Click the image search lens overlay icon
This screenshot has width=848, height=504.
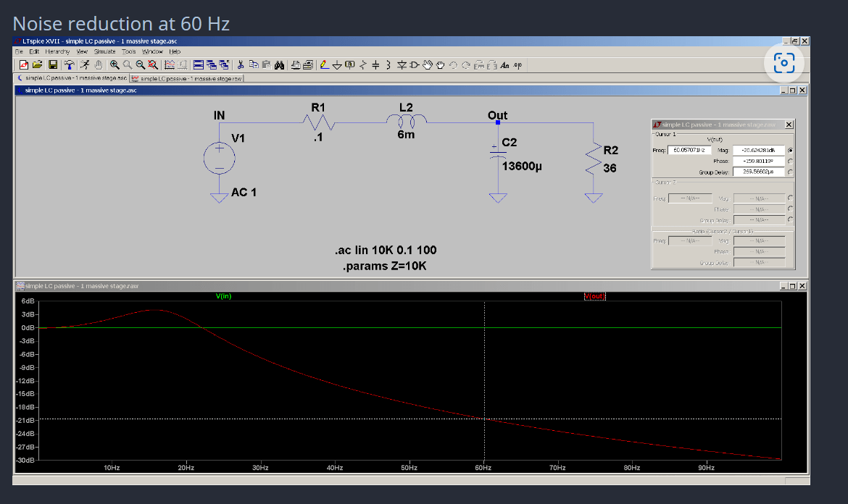pyautogui.click(x=783, y=63)
